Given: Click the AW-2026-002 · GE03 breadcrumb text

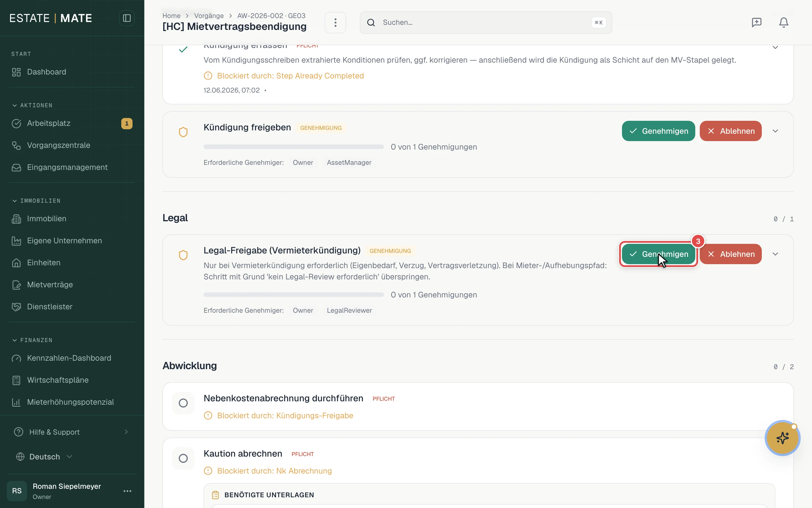Looking at the screenshot, I should 271,16.
